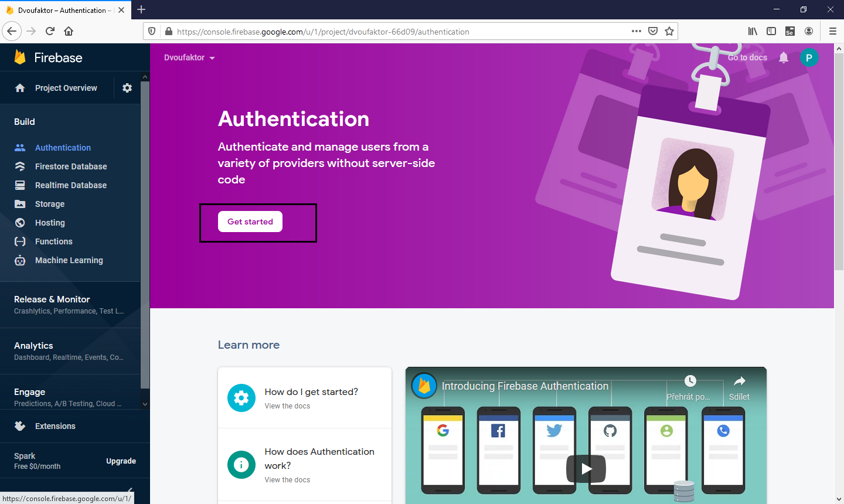
Task: Open the Selenium IDE extension
Action: click(x=790, y=32)
